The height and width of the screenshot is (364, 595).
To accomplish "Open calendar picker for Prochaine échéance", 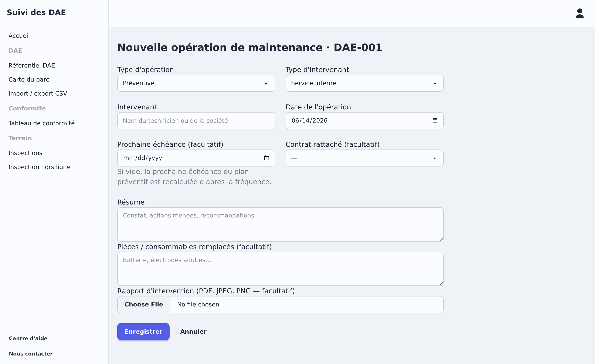I will (x=266, y=158).
